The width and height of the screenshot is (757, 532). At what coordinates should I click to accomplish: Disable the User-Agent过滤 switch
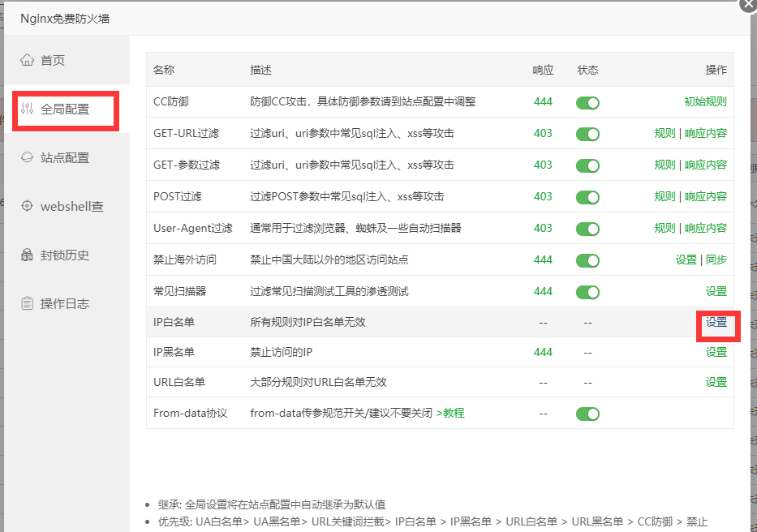[587, 228]
